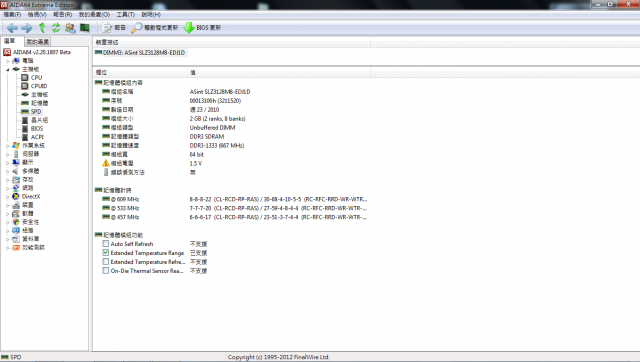Toggle the Extended Temperature Range checkbox
This screenshot has height=362, width=640.
[106, 253]
